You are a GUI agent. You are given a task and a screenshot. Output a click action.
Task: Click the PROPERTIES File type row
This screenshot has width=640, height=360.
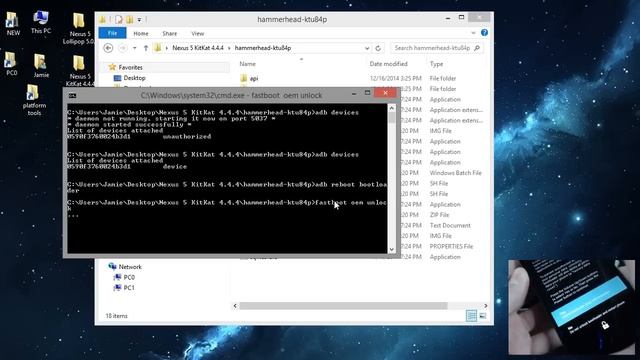click(451, 247)
